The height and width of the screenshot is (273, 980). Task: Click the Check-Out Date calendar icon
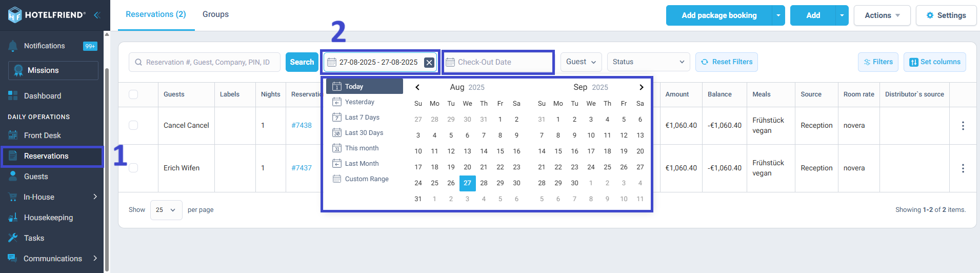click(450, 62)
